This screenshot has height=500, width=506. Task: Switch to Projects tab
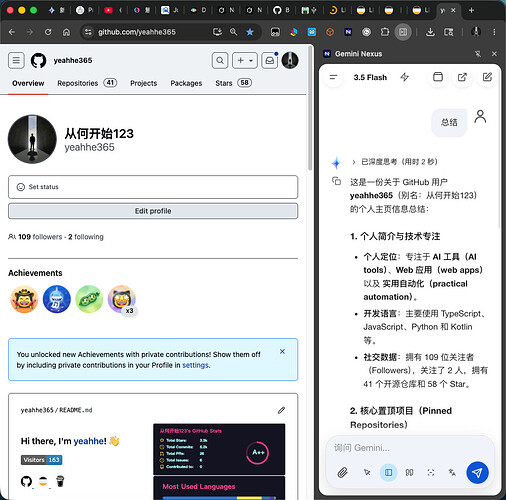[143, 83]
